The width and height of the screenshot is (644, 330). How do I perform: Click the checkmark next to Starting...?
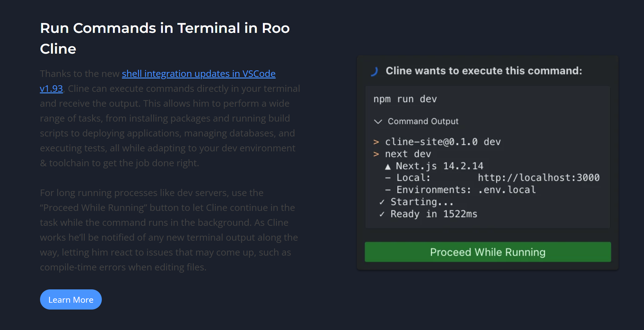click(x=382, y=202)
